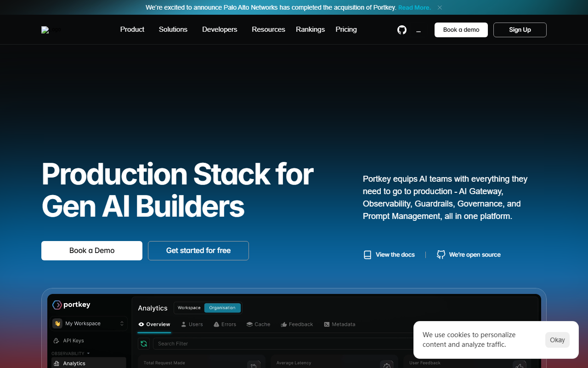
Task: Open the GitHub icon in the navbar
Action: coord(402,30)
